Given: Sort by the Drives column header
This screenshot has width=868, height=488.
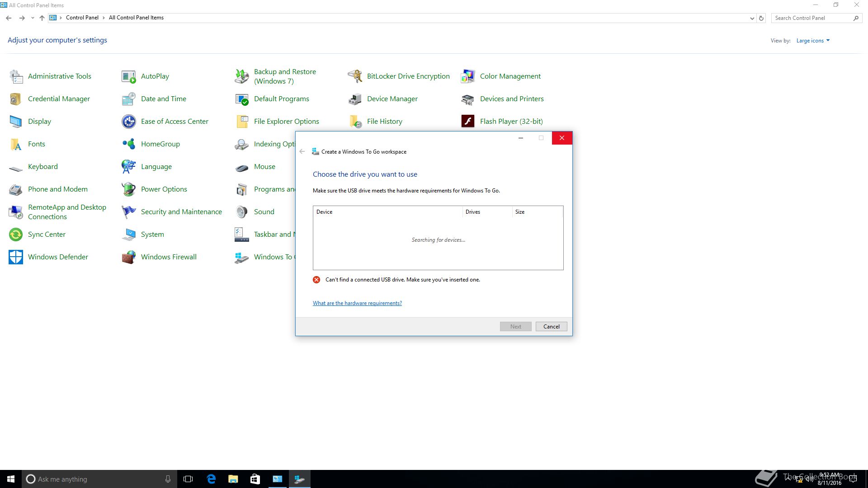Looking at the screenshot, I should [x=487, y=212].
